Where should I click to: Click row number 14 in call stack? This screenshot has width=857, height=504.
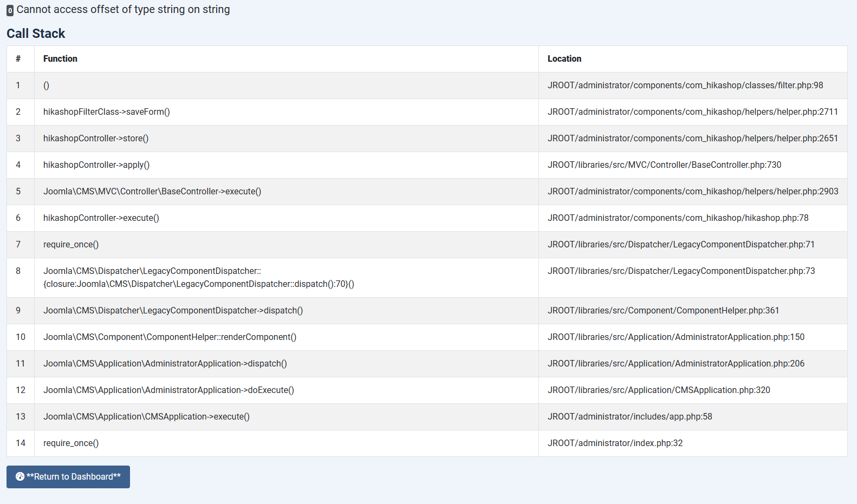tap(21, 443)
